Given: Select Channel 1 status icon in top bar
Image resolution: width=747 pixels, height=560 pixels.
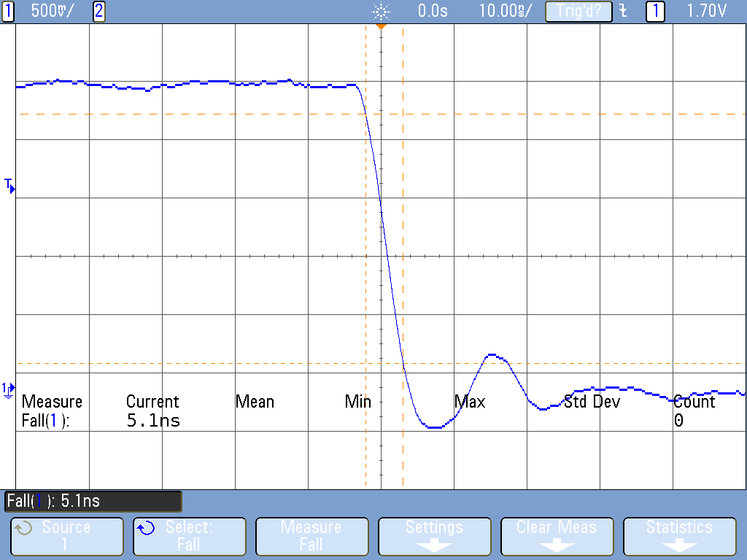Looking at the screenshot, I should point(8,11).
